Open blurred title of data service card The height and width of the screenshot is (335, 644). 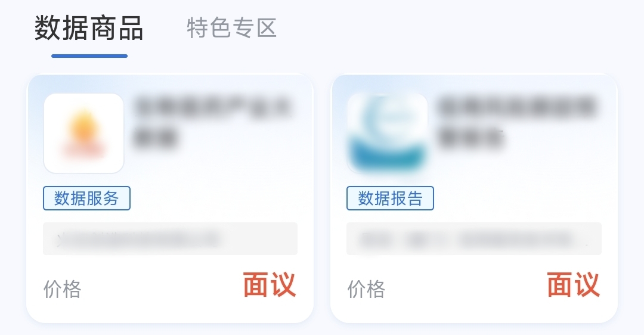click(213, 122)
